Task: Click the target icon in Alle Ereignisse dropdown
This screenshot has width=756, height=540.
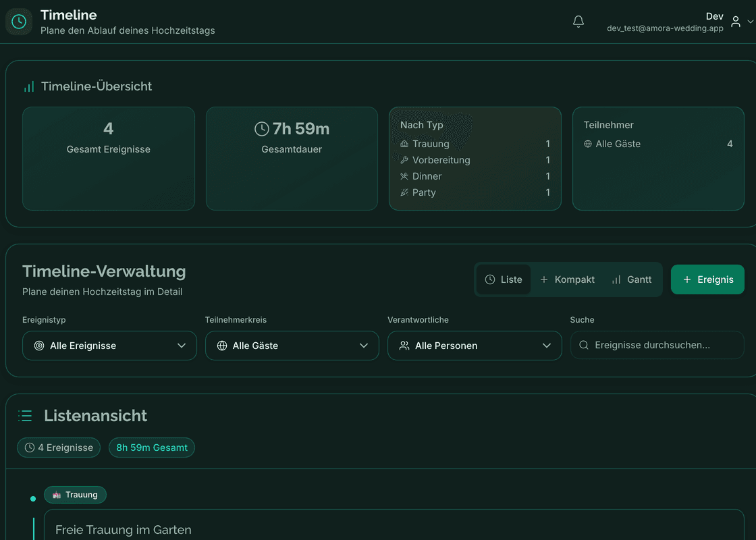Action: (39, 346)
